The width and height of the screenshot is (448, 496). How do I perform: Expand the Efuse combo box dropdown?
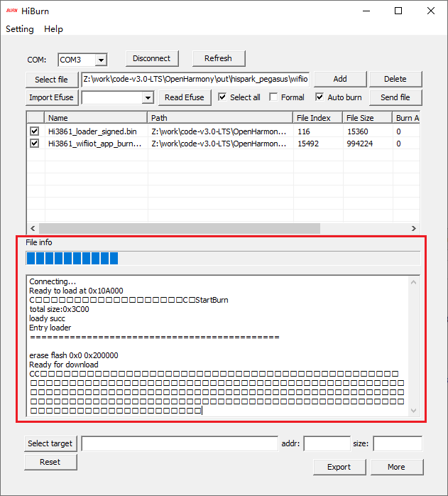coord(148,98)
